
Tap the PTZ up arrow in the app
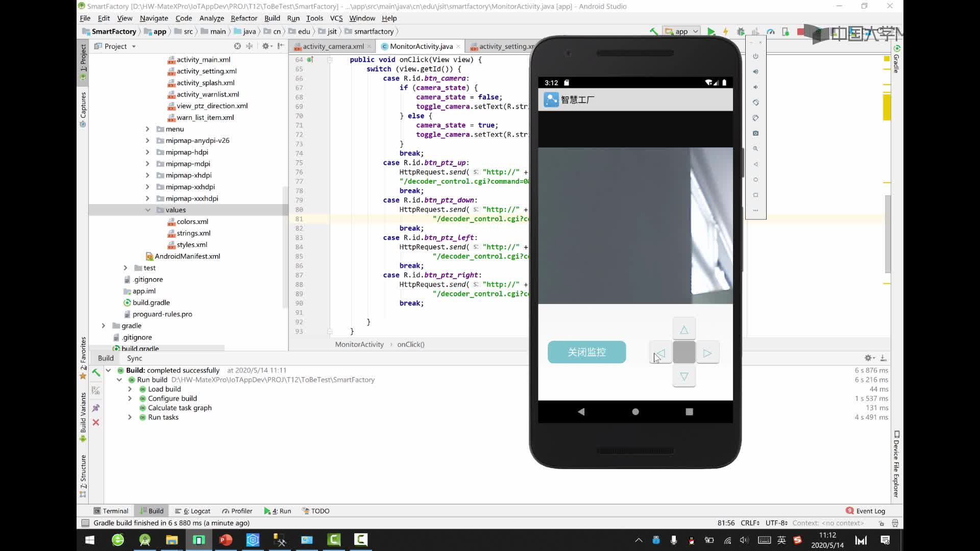tap(684, 330)
